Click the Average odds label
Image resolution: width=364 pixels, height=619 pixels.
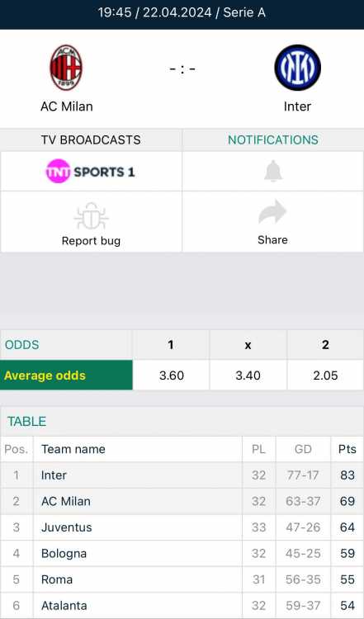45,375
